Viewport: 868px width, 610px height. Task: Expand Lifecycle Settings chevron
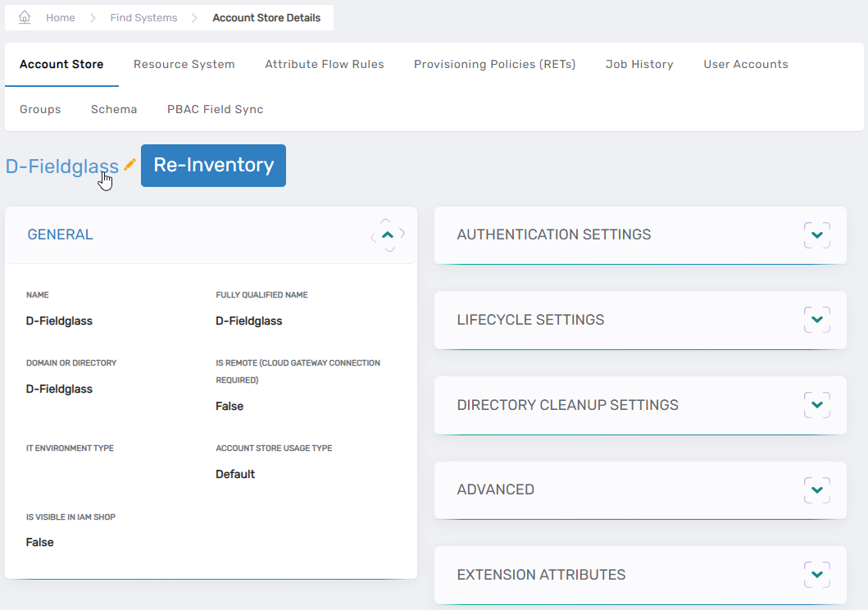pyautogui.click(x=816, y=320)
